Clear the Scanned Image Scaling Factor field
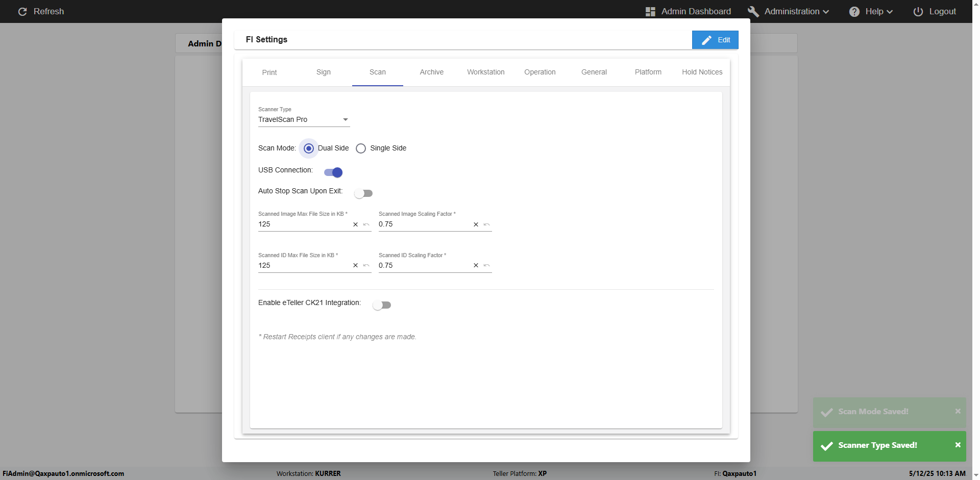 coord(476,224)
